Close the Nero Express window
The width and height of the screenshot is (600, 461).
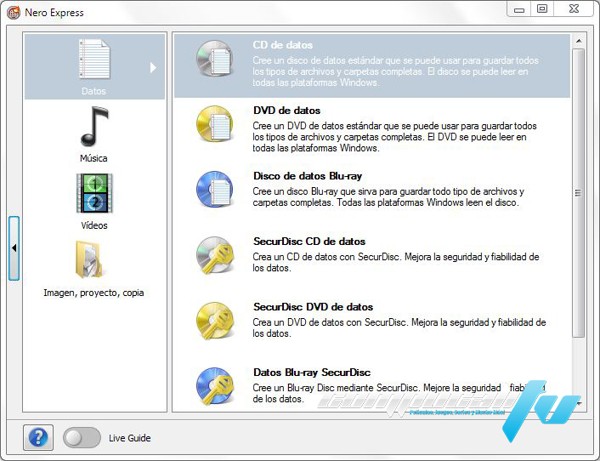(x=574, y=9)
